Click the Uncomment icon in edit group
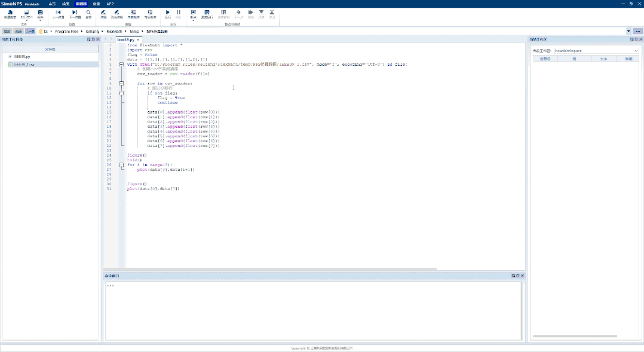Image resolution: width=644 pixels, height=352 pixels. pyautogui.click(x=116, y=13)
